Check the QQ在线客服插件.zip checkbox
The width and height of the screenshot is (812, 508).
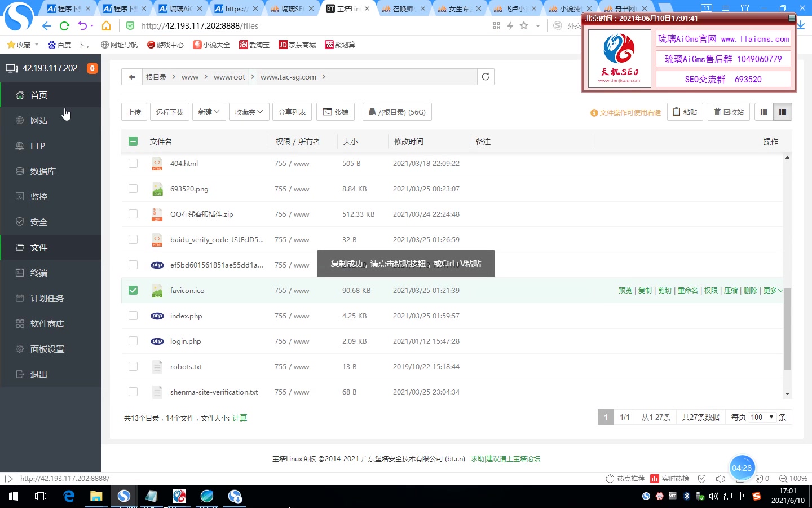coord(133,214)
